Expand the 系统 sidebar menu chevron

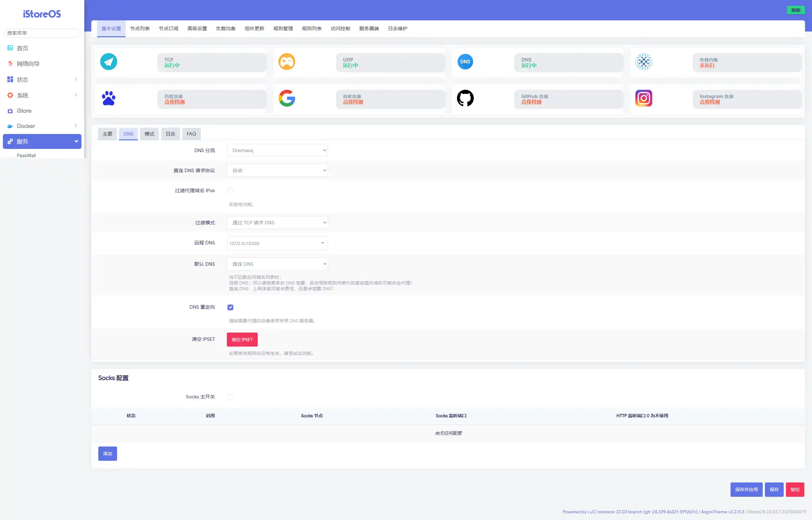pos(76,95)
